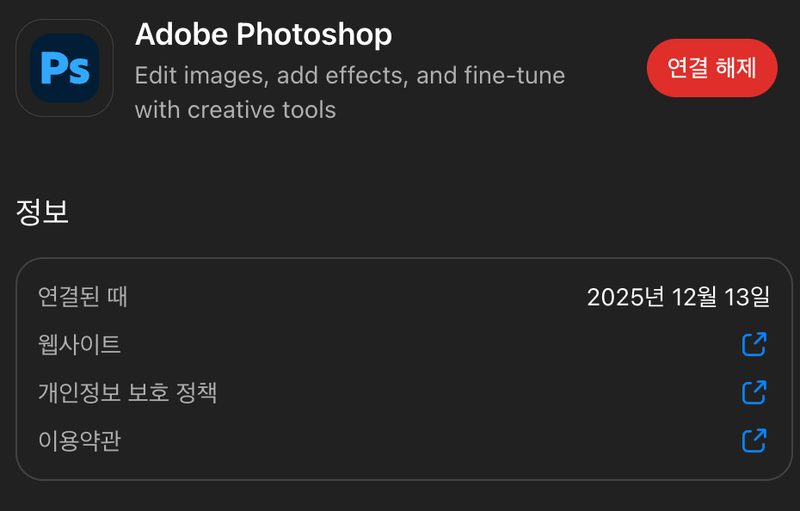
Task: Select the 웹사이트 row label
Action: click(79, 345)
